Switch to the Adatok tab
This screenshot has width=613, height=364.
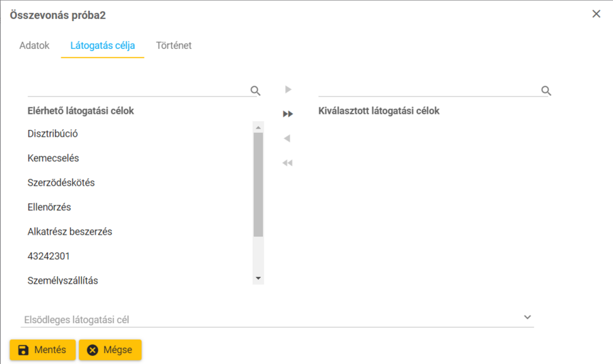click(x=34, y=46)
